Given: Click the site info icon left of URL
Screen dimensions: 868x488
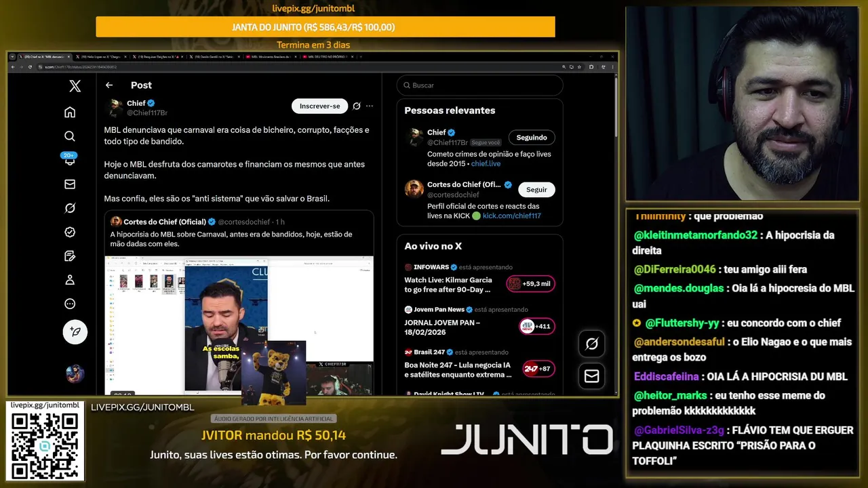Looking at the screenshot, I should coord(39,66).
